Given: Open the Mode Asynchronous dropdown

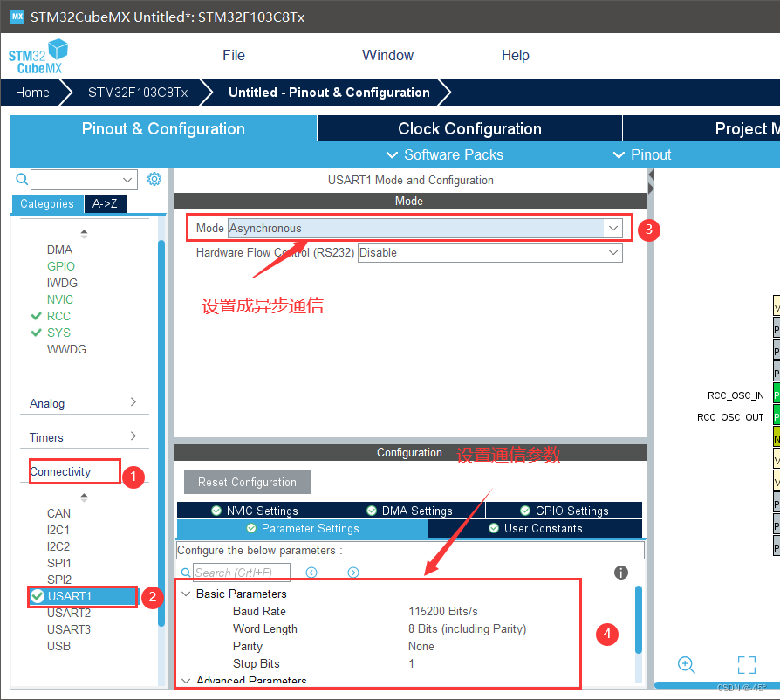Looking at the screenshot, I should (x=613, y=229).
